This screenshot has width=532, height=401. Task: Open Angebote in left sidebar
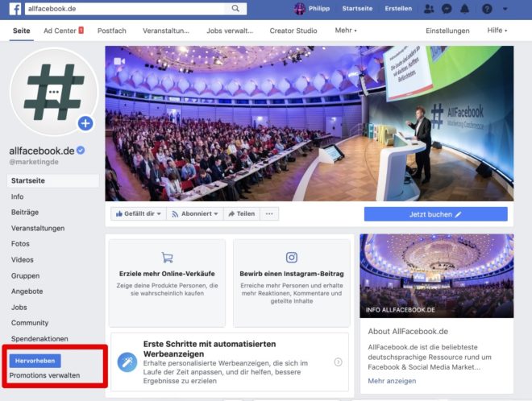point(27,291)
